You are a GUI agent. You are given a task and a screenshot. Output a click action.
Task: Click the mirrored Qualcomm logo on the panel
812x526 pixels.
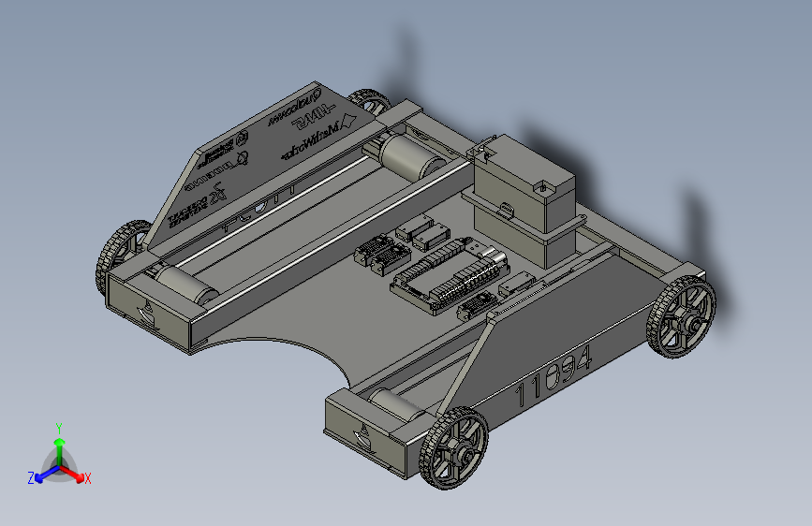(295, 108)
